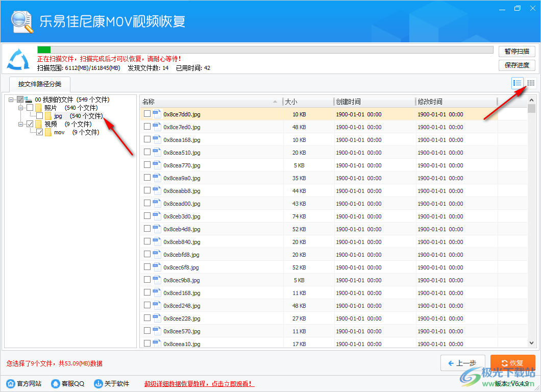Collapse the 视频 tree node
This screenshot has height=392, width=541.
point(21,124)
